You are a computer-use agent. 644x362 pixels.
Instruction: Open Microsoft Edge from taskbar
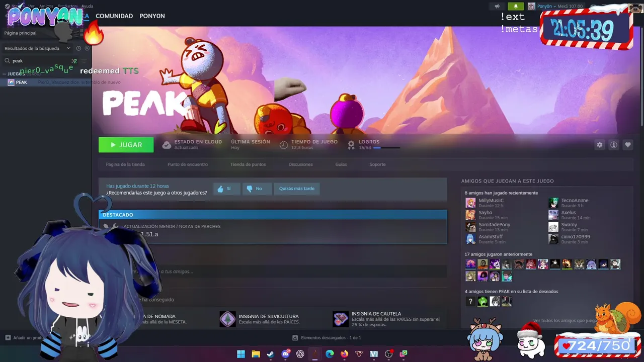(x=330, y=354)
